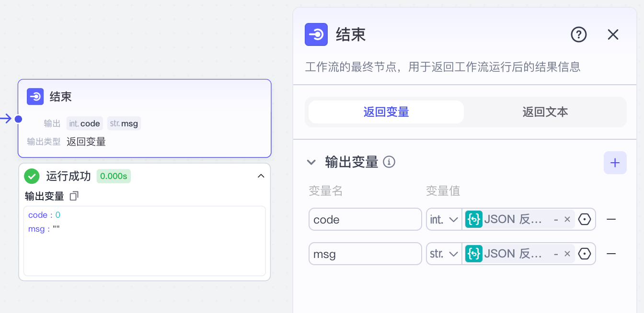Screen dimensions: 644x313
Task: Click the info icon beside 输出变量
Action: pyautogui.click(x=390, y=162)
